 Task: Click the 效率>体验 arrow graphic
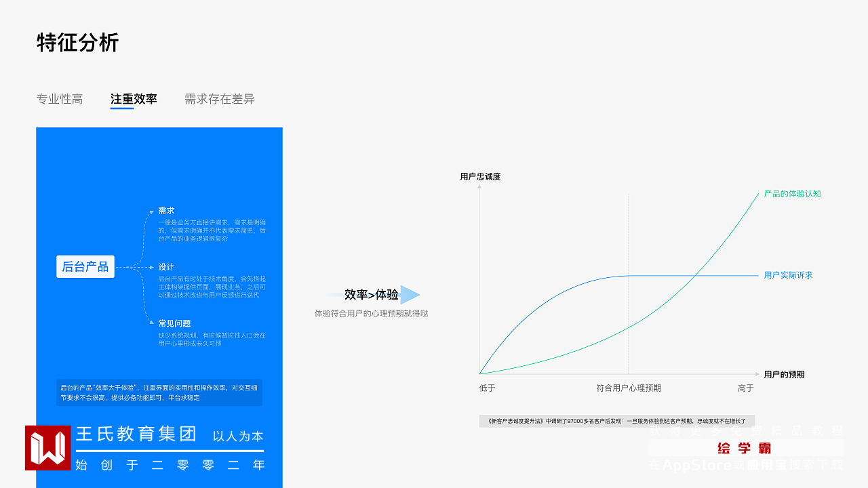point(372,295)
